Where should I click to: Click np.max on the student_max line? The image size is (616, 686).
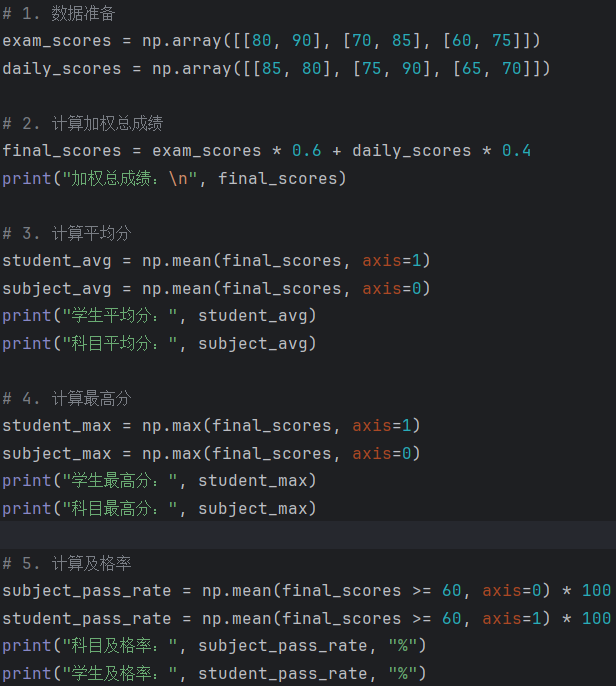(x=172, y=426)
